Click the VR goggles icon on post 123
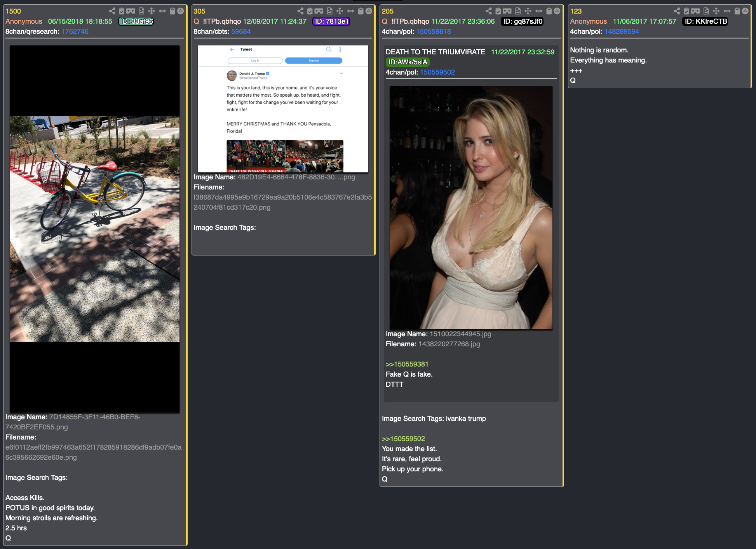The width and height of the screenshot is (756, 549). [x=695, y=11]
